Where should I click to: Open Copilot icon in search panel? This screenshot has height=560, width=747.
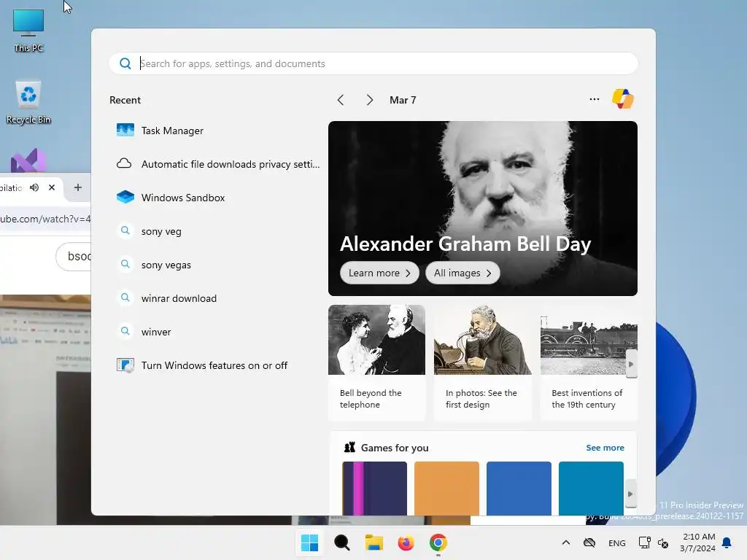[x=623, y=99]
